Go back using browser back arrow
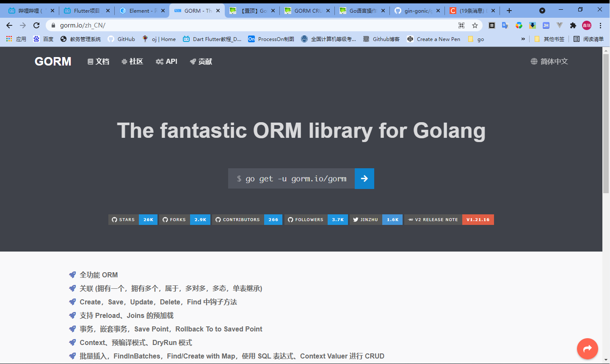This screenshot has height=364, width=610. coord(9,25)
